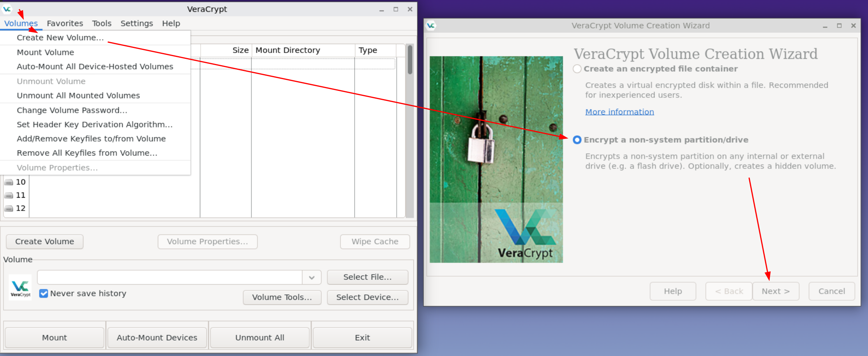Click the Unmount All button
Screen dimensions: 868x356
click(x=260, y=338)
